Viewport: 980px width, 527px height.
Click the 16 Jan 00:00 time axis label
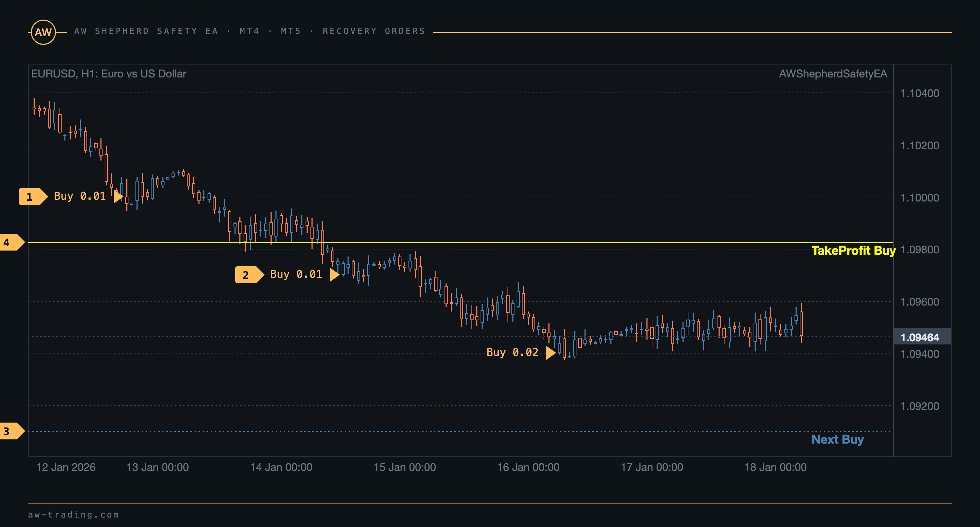528,467
